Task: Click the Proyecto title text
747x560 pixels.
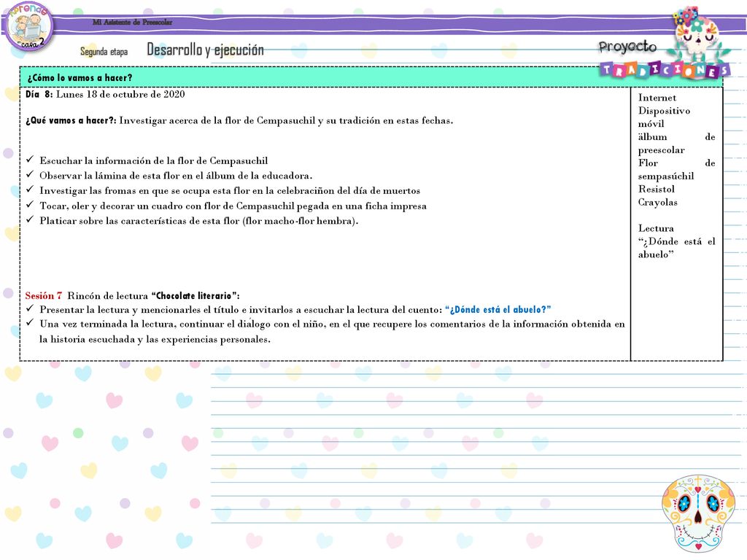Action: 627,47
